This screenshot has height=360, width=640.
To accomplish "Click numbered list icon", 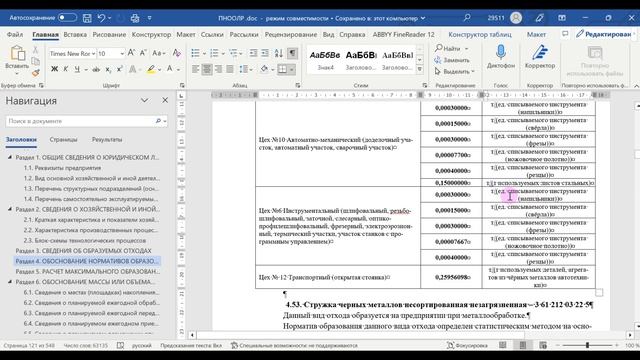I will (x=214, y=53).
